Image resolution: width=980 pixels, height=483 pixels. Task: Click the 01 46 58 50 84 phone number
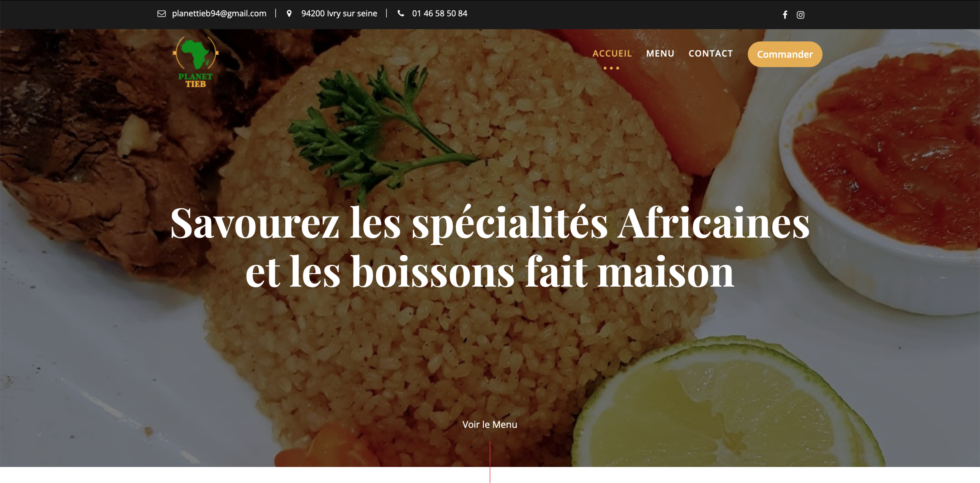pyautogui.click(x=439, y=13)
